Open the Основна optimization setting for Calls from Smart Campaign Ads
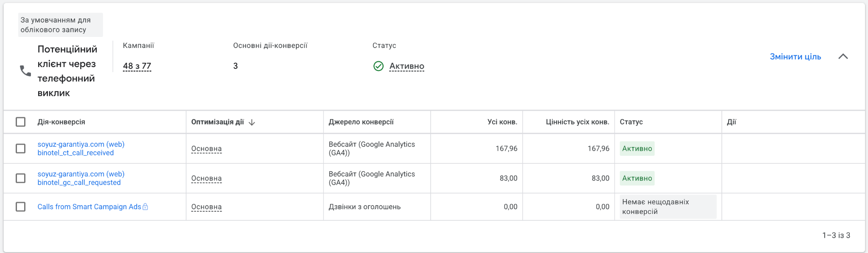This screenshot has width=868, height=253. click(x=206, y=207)
